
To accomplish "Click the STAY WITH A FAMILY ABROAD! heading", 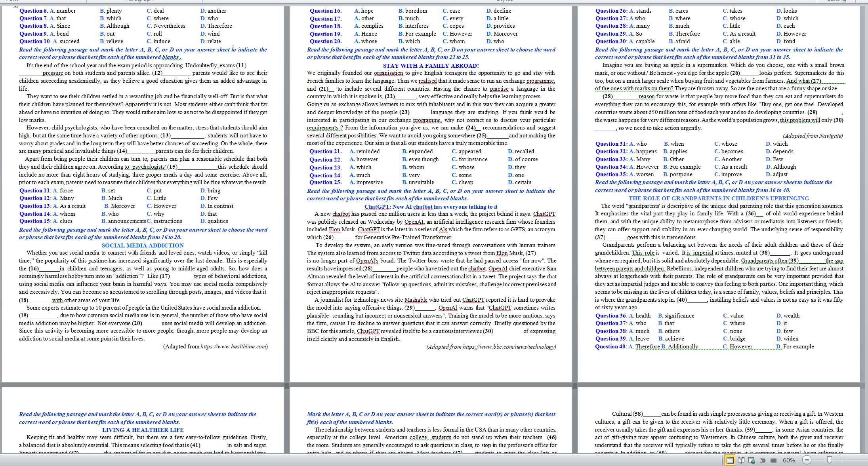I will 431,66.
